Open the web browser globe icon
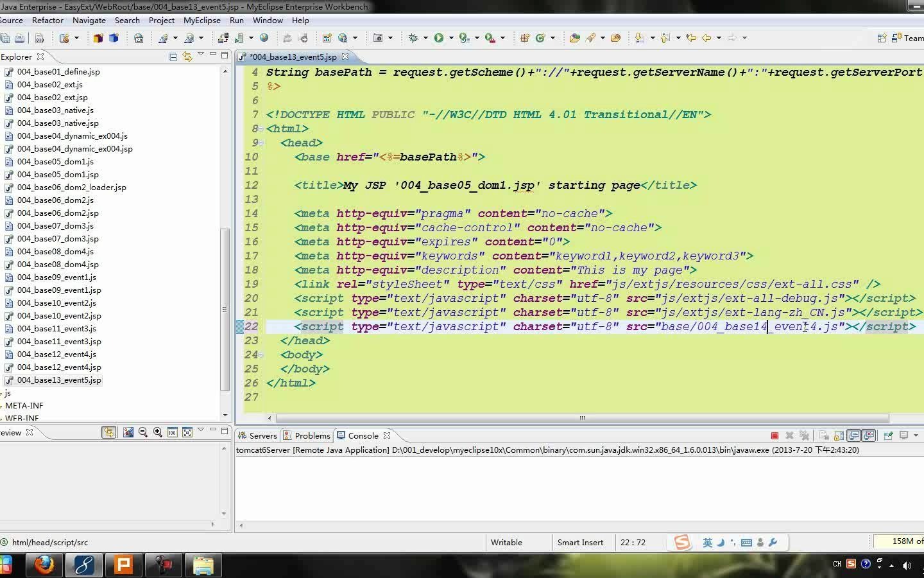Image resolution: width=924 pixels, height=578 pixels. pos(264,38)
